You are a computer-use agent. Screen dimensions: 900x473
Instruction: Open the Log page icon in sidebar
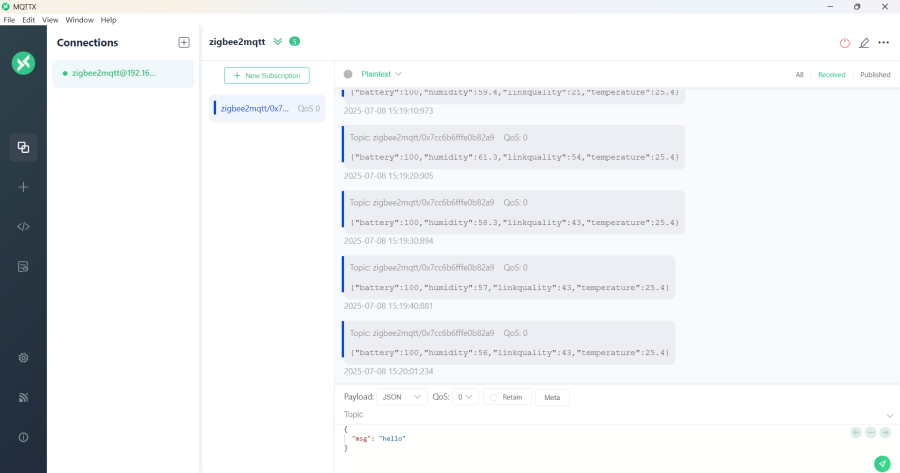24,266
